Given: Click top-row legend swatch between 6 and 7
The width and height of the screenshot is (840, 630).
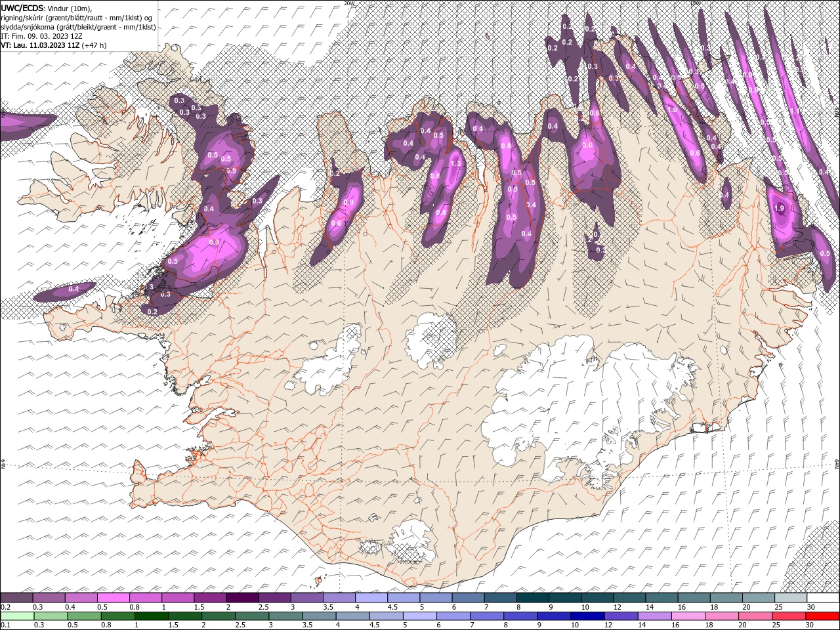Looking at the screenshot, I should [468, 598].
